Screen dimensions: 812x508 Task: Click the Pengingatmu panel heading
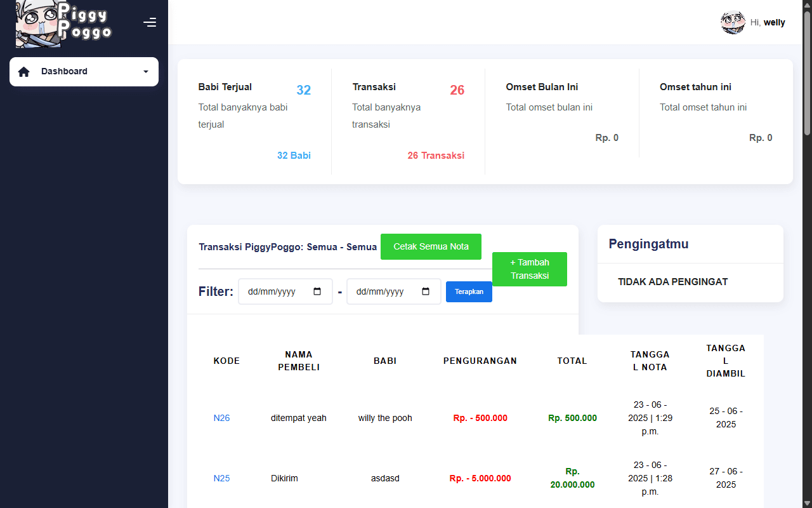coord(649,244)
